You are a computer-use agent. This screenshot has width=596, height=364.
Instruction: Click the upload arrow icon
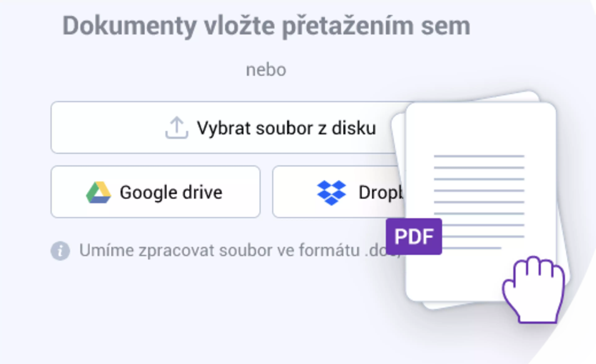point(177,127)
